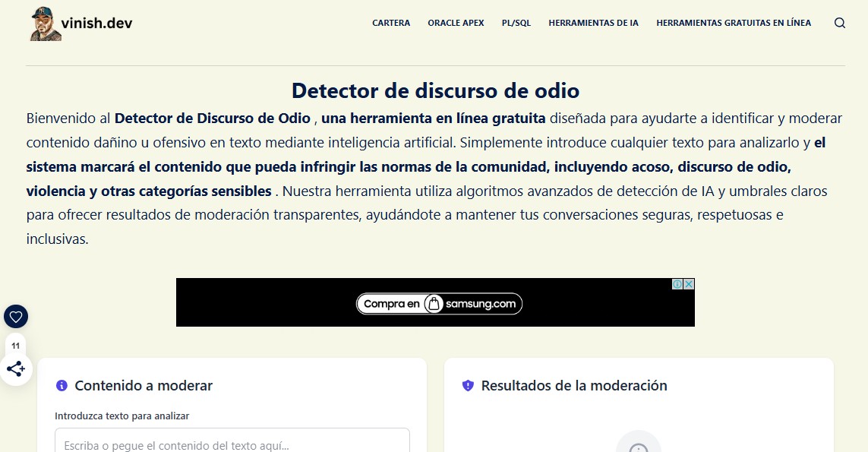Click the Introduzca texto para analizar label
Viewport: 868px width, 452px height.
(x=122, y=416)
